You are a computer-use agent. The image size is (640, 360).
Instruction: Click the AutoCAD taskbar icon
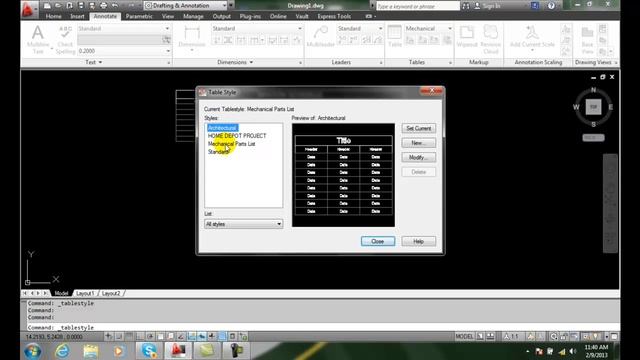point(178,351)
